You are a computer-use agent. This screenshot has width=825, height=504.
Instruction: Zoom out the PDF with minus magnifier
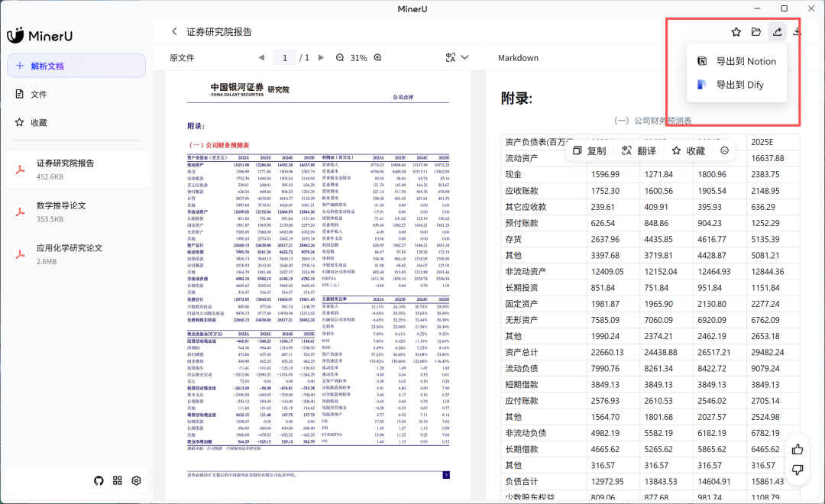point(341,58)
